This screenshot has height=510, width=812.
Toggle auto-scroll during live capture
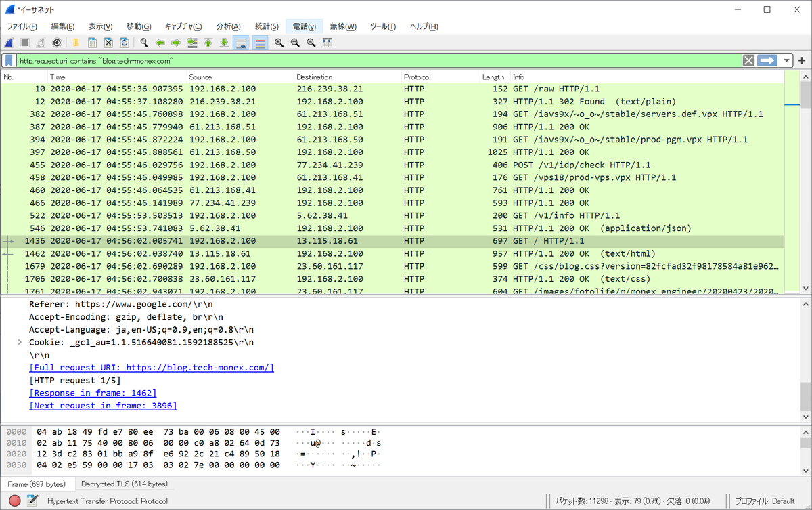click(241, 43)
